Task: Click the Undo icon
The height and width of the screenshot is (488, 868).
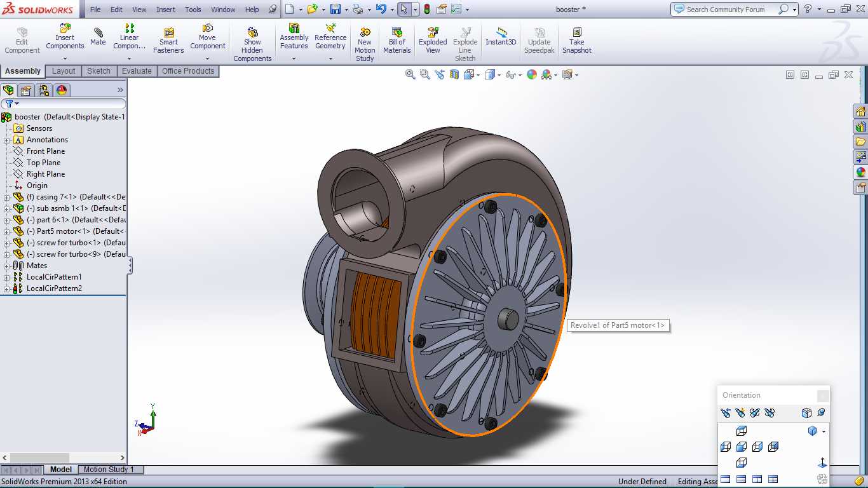Action: point(381,9)
